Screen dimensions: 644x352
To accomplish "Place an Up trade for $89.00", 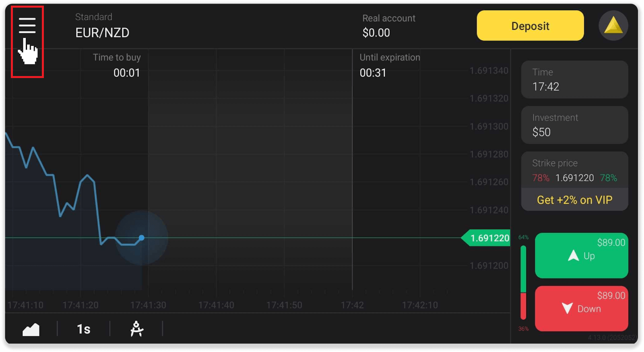I will (x=581, y=255).
